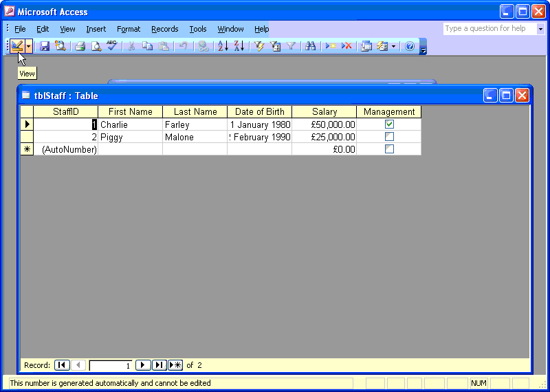
Task: Open the Help menu
Action: (x=261, y=29)
